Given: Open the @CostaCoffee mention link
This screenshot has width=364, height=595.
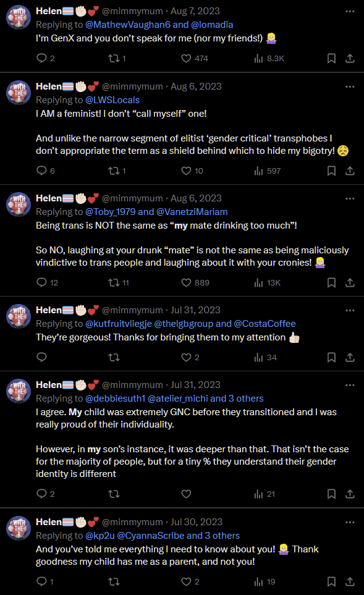Looking at the screenshot, I should tap(265, 324).
